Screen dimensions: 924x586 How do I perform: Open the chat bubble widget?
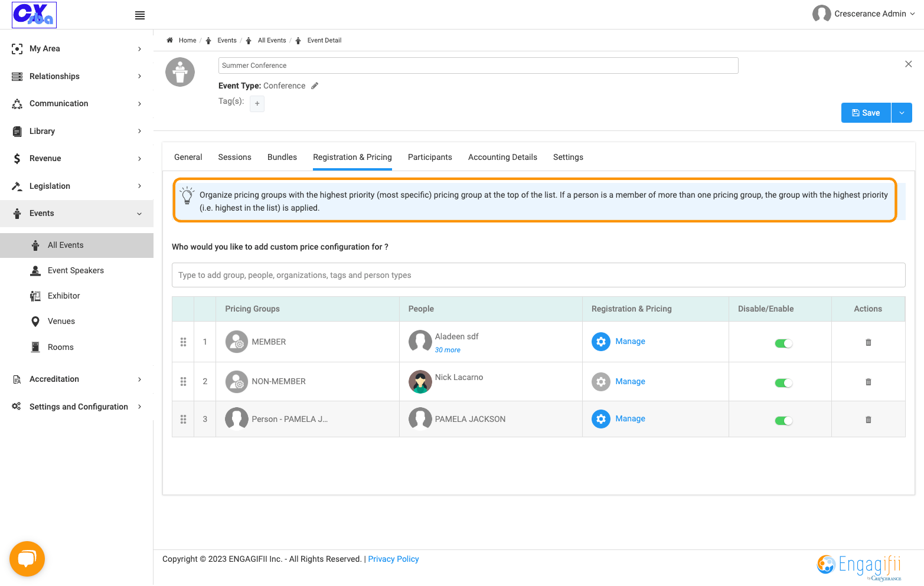[x=27, y=558]
